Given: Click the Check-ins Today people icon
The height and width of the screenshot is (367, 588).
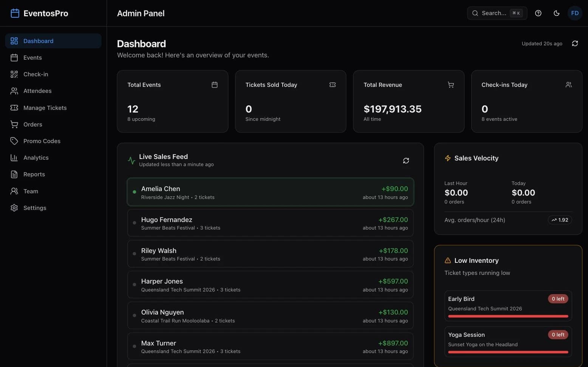Looking at the screenshot, I should [568, 85].
